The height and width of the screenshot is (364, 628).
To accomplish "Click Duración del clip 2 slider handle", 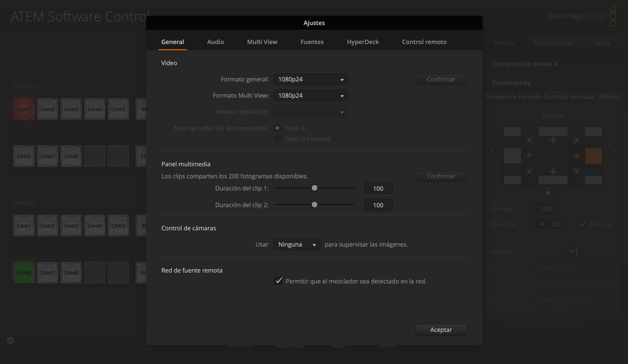I will [314, 205].
